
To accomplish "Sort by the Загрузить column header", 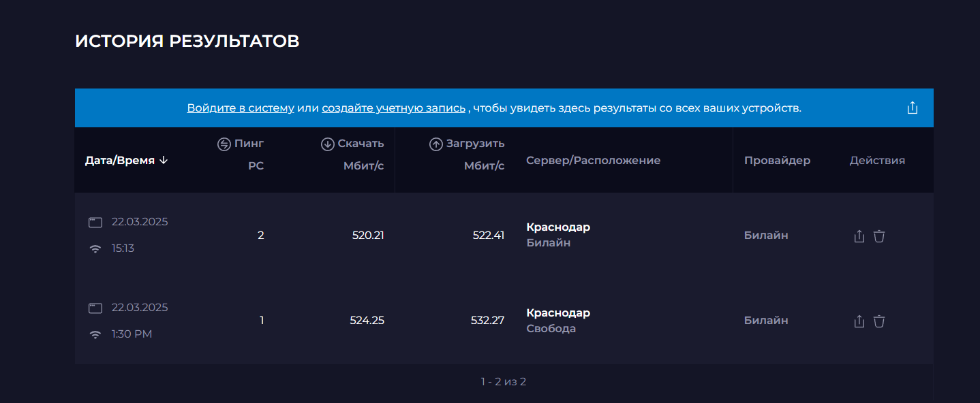I will coord(467,144).
